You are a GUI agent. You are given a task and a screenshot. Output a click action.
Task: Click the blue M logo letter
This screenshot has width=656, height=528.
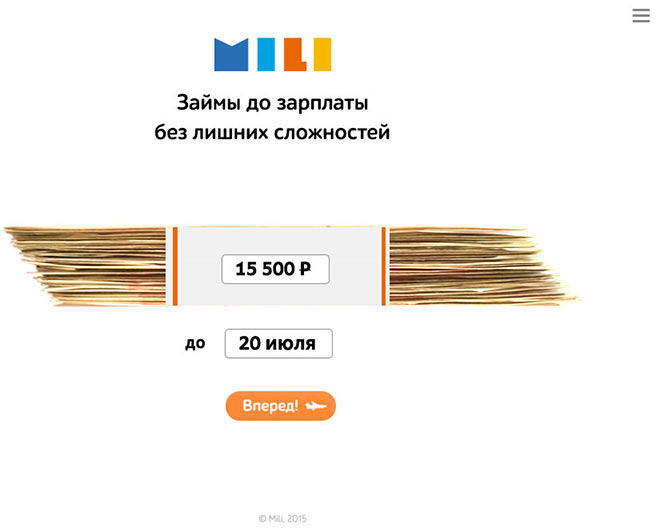pyautogui.click(x=231, y=55)
